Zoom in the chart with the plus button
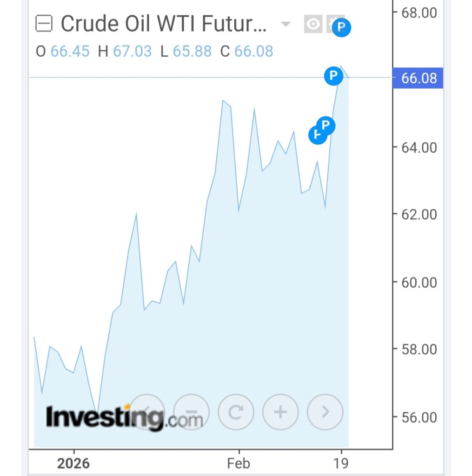472x476 pixels. (x=280, y=412)
